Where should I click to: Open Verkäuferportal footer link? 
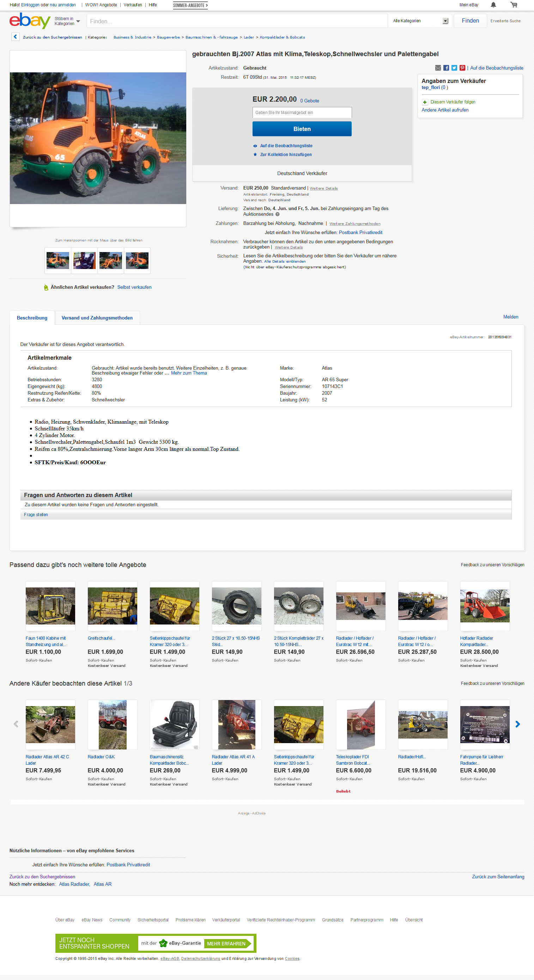point(226,920)
